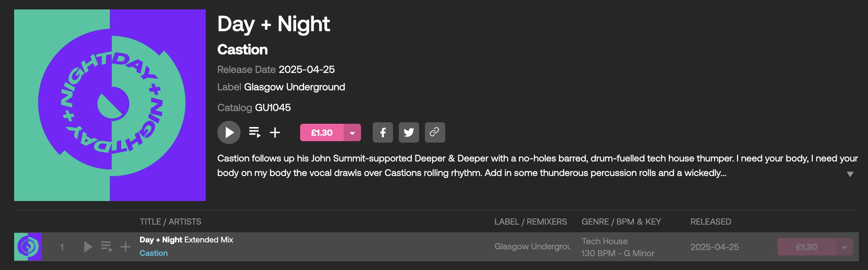This screenshot has height=270, width=868.
Task: Open the Glasgow Underground label link
Action: (295, 87)
